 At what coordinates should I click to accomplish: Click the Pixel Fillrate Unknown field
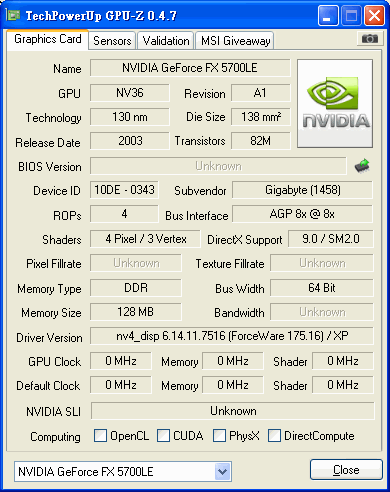pos(136,263)
